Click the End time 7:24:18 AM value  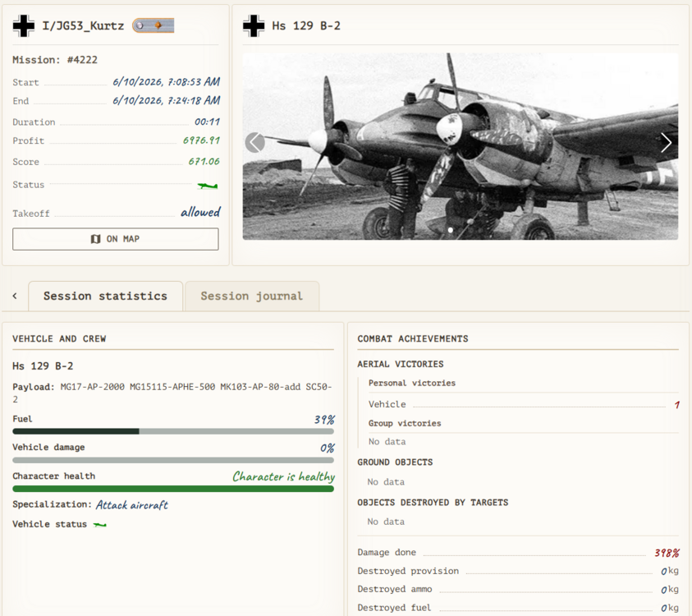167,100
